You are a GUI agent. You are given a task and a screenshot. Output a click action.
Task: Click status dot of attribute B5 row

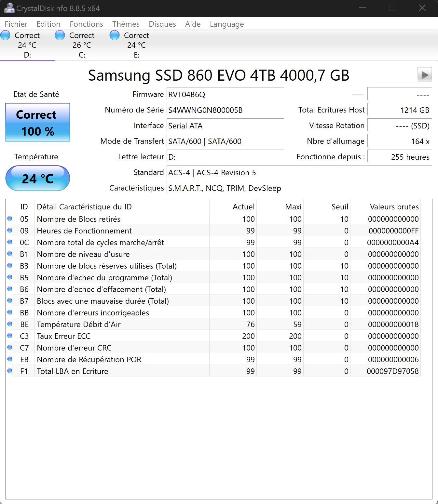coord(10,277)
